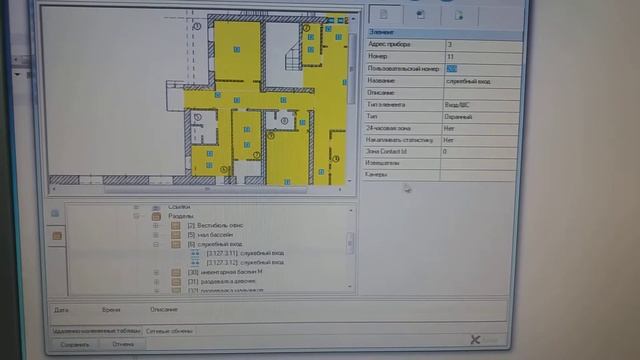The height and width of the screenshot is (360, 640).
Task: Click the floor plan horizontal scrollbar right arrow
Action: point(340,189)
